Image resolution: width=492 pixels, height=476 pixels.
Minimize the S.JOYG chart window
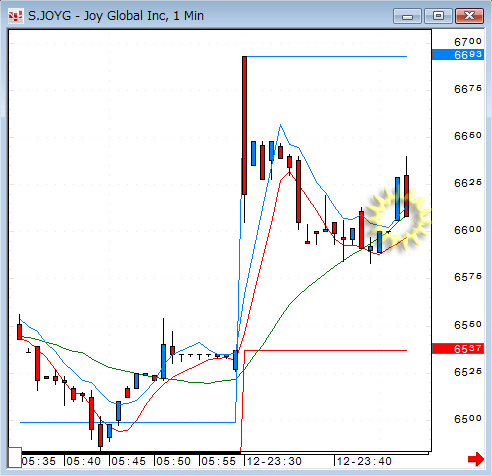click(x=407, y=16)
